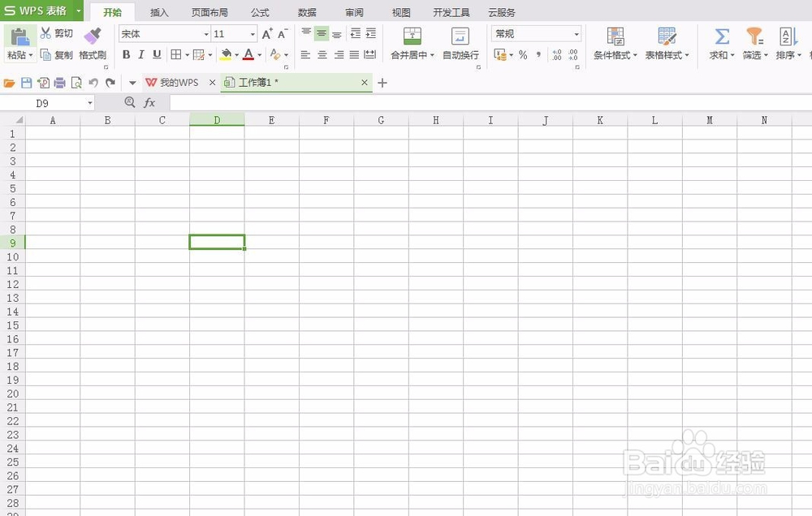812x516 pixels.
Task: Open the fill color dropdown arrow
Action: click(236, 54)
